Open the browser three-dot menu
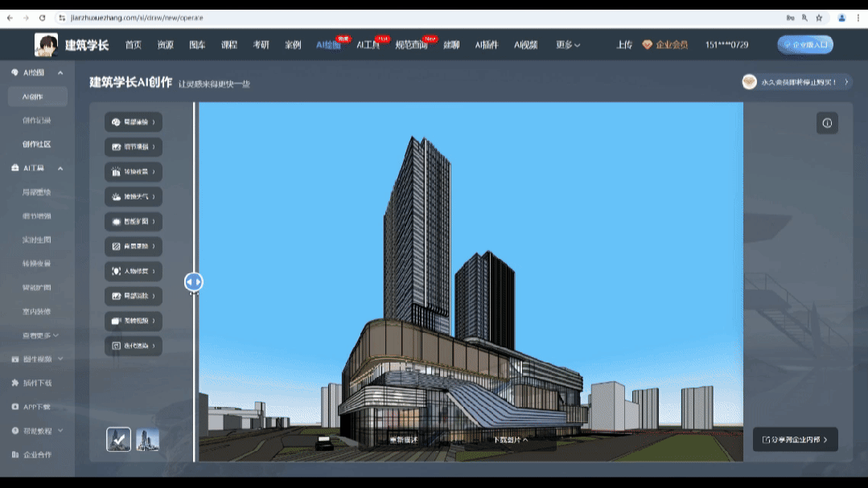This screenshot has width=868, height=488. pos(858,18)
